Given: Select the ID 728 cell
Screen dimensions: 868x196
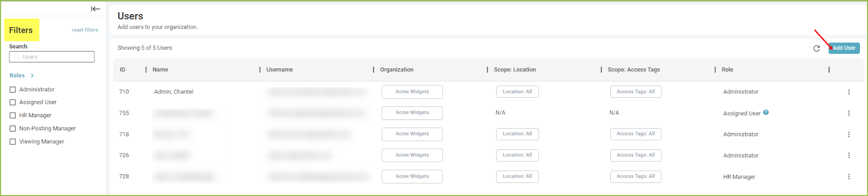Looking at the screenshot, I should click(124, 176).
